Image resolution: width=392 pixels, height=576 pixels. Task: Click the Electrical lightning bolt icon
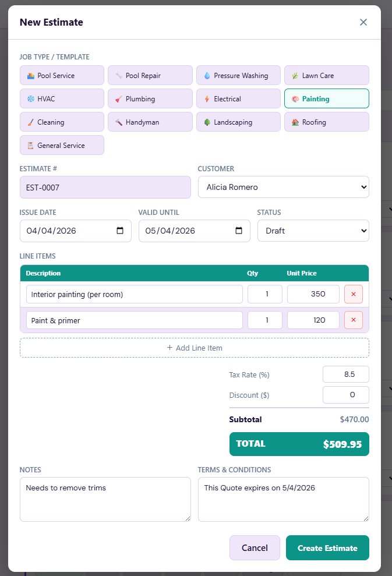[x=206, y=98]
